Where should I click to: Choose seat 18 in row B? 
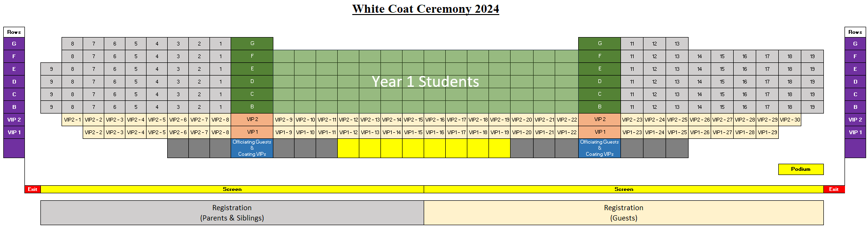coord(790,107)
